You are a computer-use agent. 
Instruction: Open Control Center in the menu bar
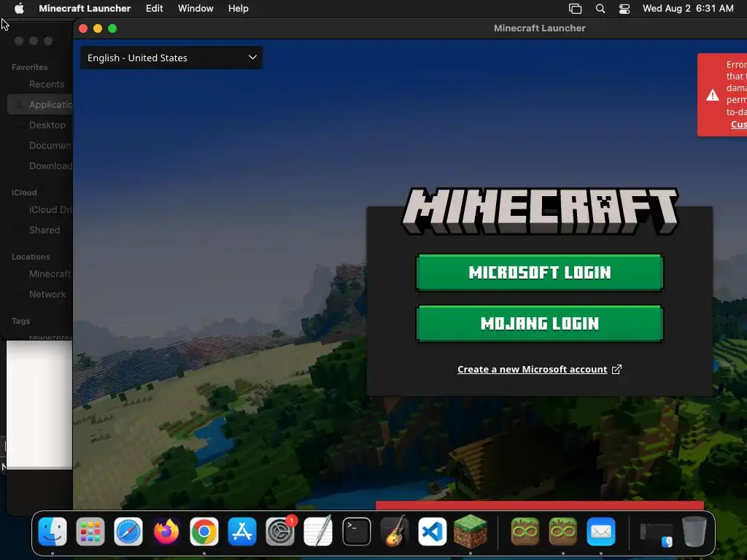[624, 9]
